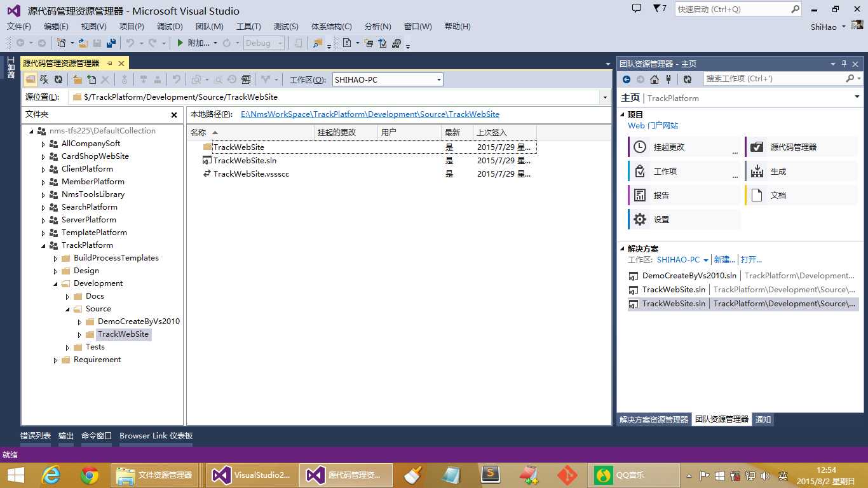Select DemoCreateByVs2010.sln in the solutions list
This screenshot has width=868, height=488.
pyautogui.click(x=689, y=276)
